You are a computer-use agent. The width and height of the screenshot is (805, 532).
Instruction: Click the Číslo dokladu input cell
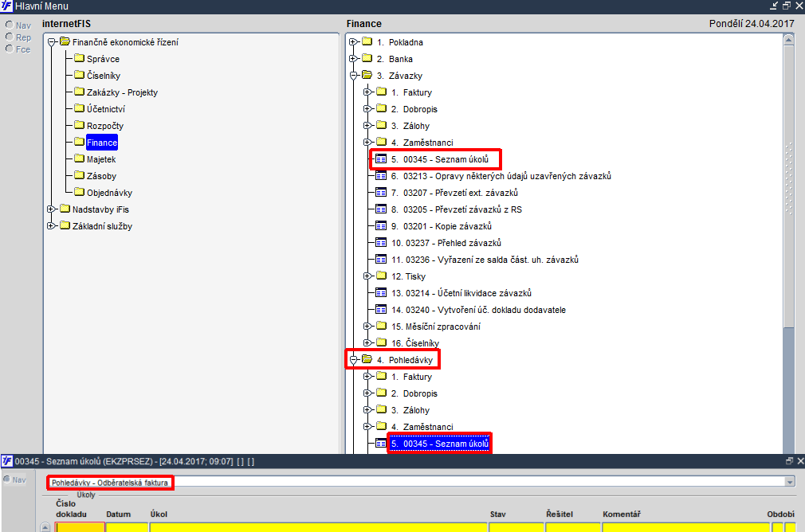[80, 527]
